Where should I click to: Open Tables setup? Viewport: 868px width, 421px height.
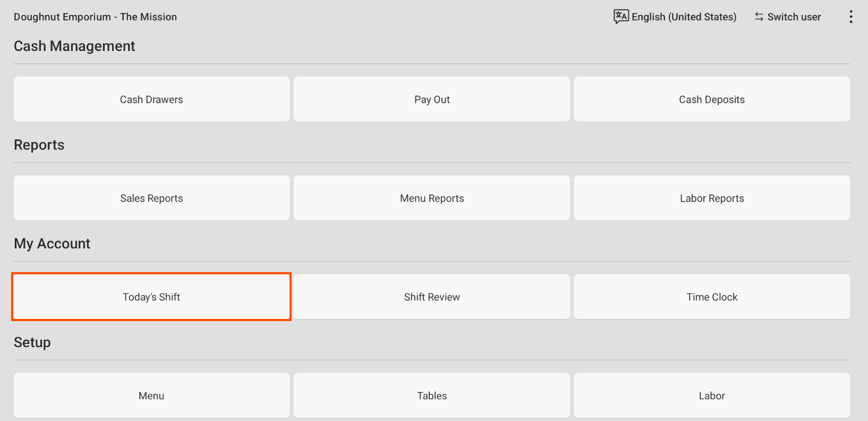pos(432,395)
